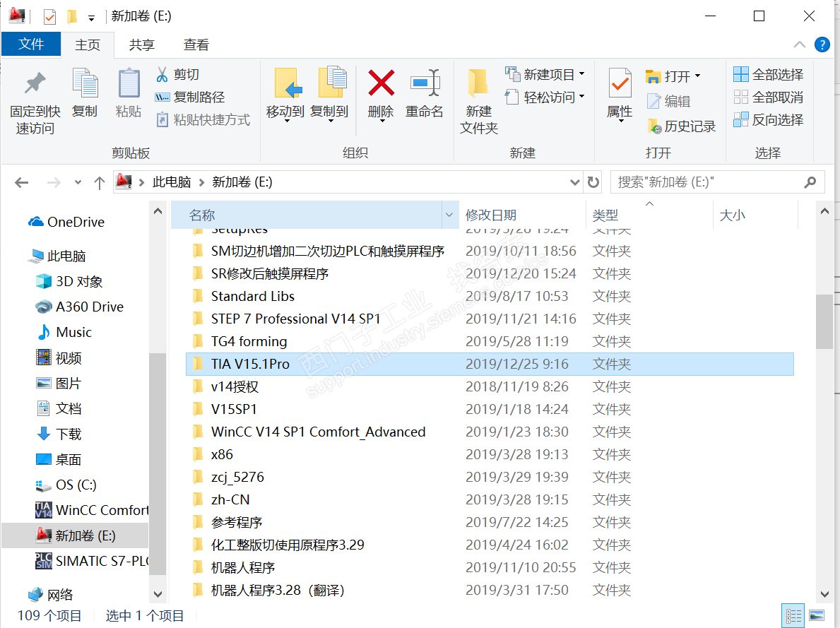Select the 机器人程序 folder row

click(490, 567)
